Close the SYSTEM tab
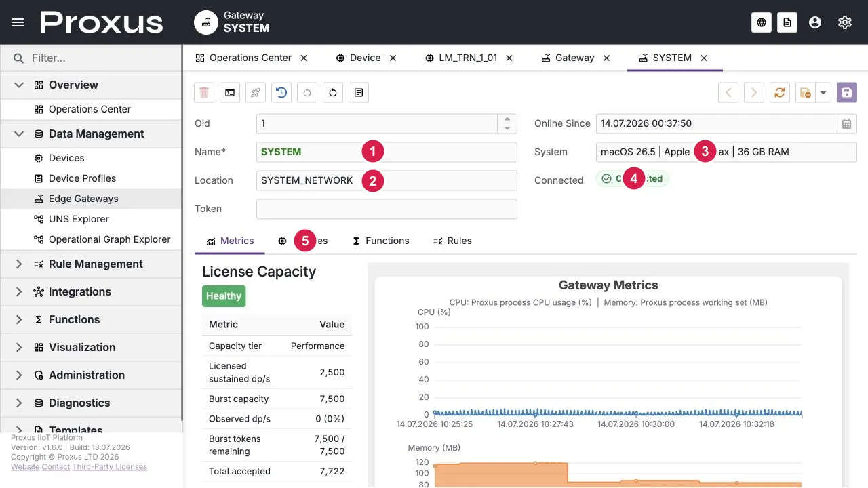 tap(704, 58)
